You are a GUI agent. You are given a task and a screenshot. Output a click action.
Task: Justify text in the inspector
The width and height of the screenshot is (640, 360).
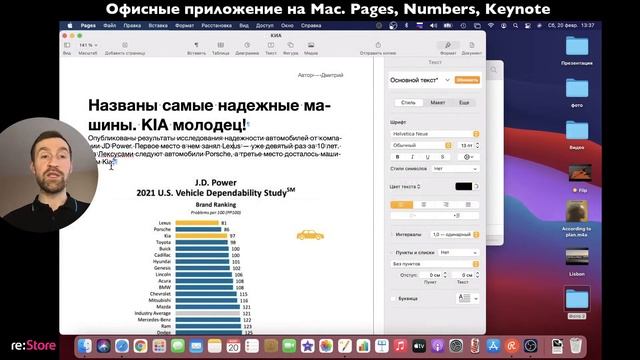tap(468, 204)
